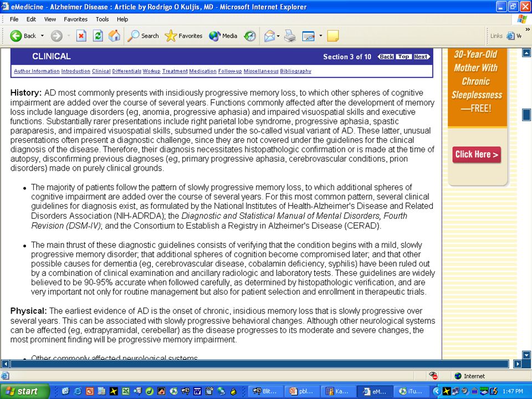532x399 pixels.
Task: Open the Edit menu
Action: tap(31, 19)
